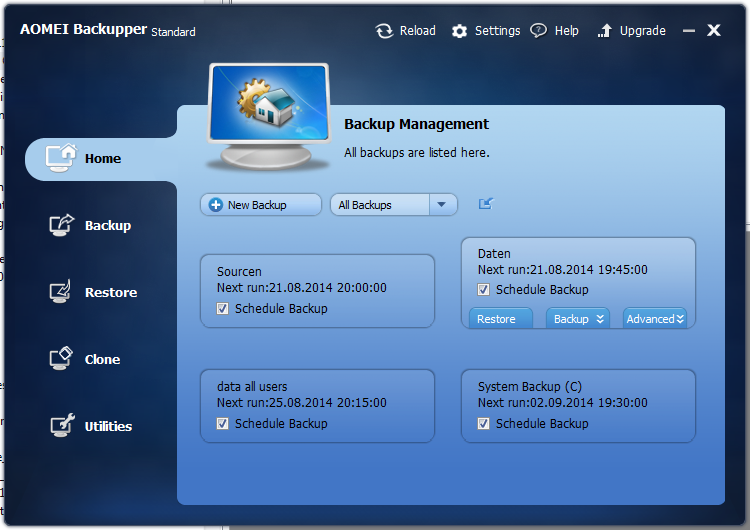750x530 pixels.
Task: Click the Utilities wrench icon
Action: coord(62,425)
